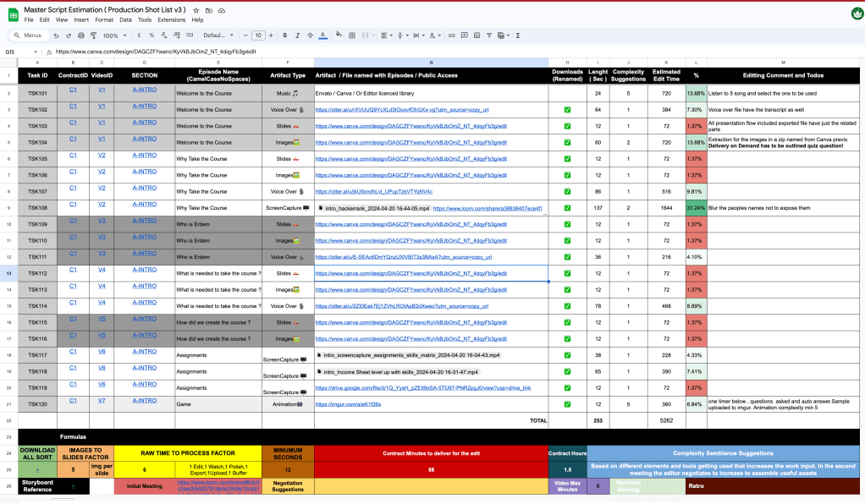Click the Functions sigma icon
This screenshot has width=865, height=504.
517,36
